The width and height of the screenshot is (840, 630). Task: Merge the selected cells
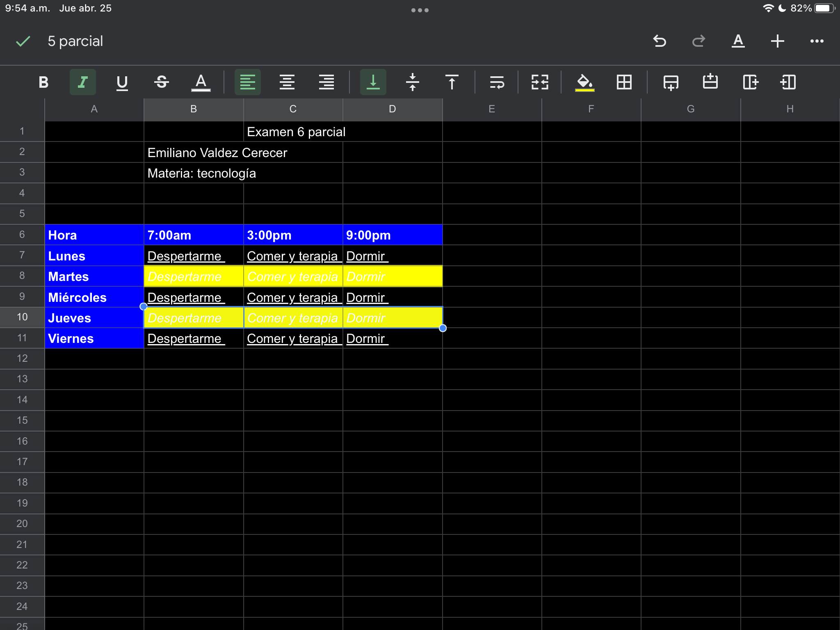pyautogui.click(x=540, y=82)
